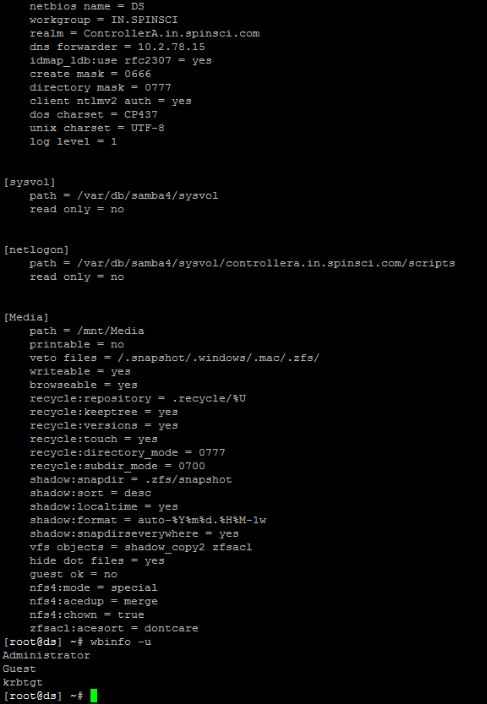Click the krbtgt user output line
The image size is (487, 704).
22,682
